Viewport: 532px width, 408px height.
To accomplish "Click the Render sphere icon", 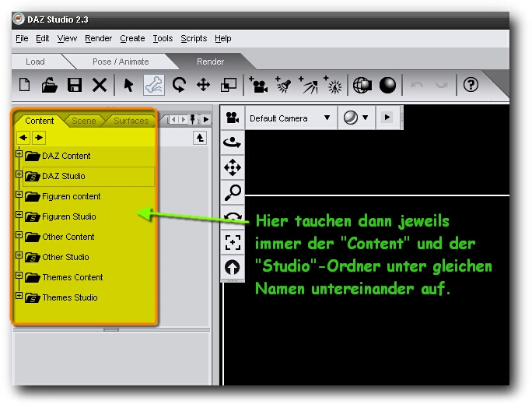I will [387, 86].
